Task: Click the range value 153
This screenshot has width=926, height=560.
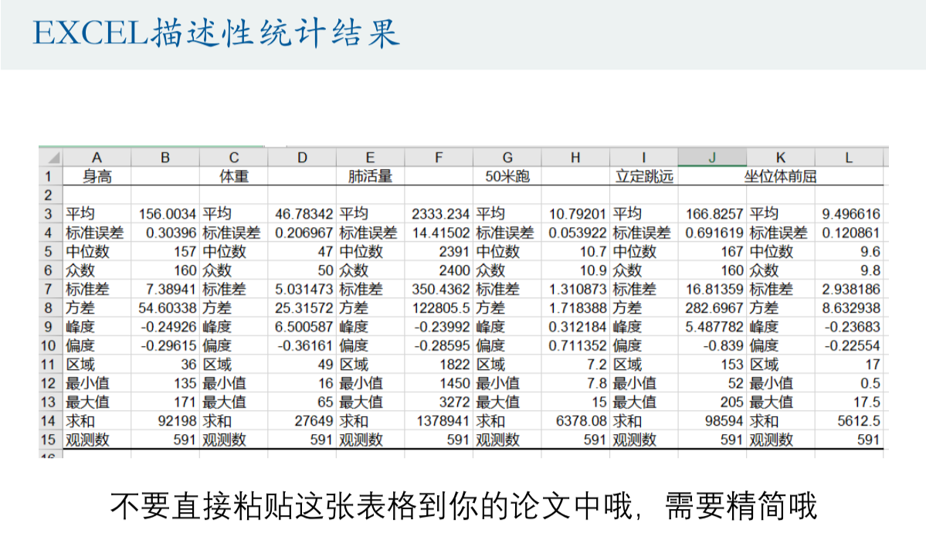Action: [x=731, y=365]
